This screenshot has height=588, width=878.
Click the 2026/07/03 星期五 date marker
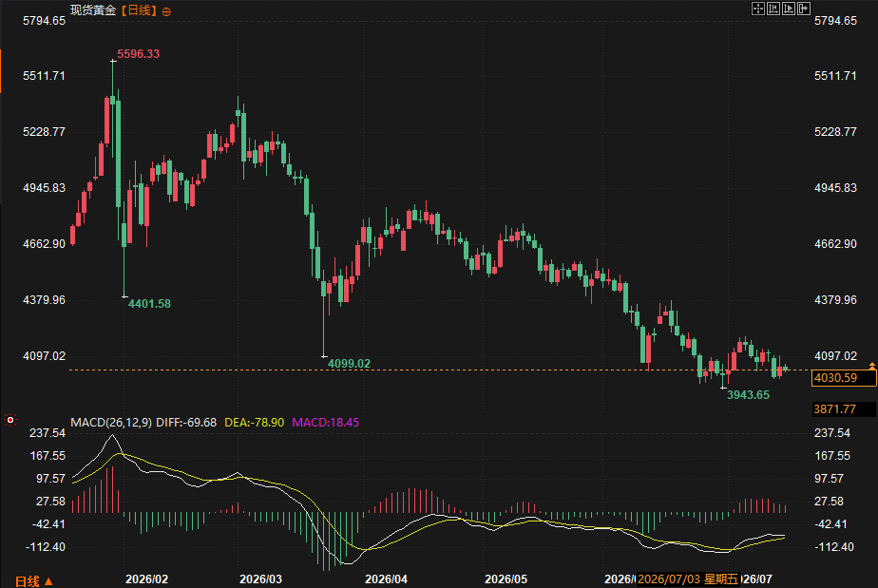pyautogui.click(x=688, y=579)
